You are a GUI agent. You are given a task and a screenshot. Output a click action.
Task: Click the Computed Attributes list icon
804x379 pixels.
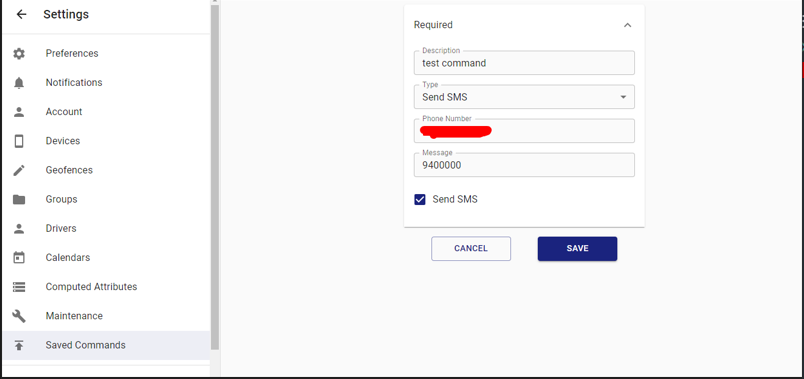tap(19, 287)
